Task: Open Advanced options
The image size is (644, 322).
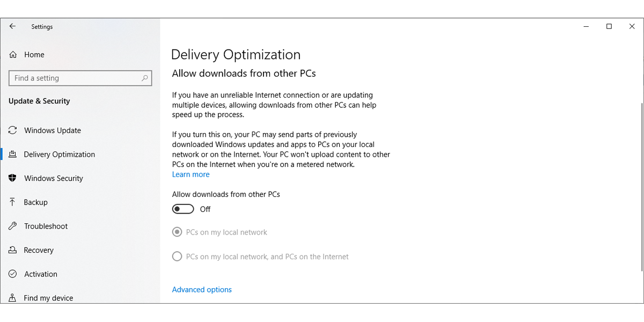Action: (x=202, y=289)
